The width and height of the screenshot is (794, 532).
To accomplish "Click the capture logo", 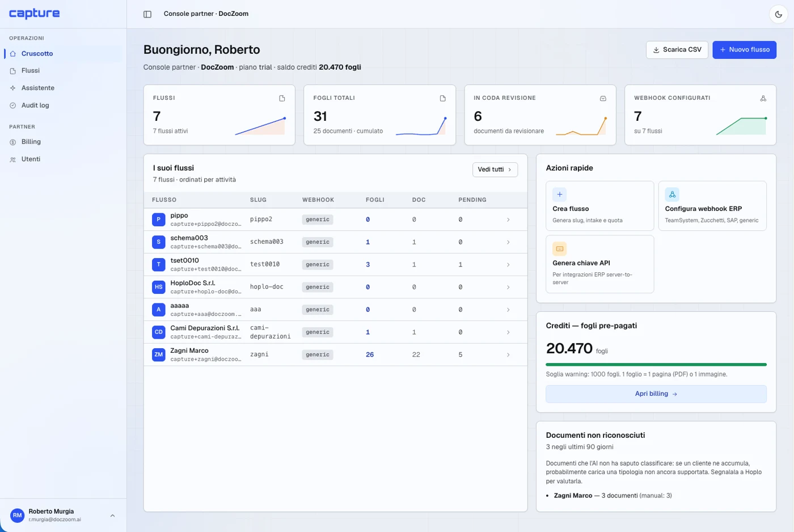I will (x=35, y=14).
